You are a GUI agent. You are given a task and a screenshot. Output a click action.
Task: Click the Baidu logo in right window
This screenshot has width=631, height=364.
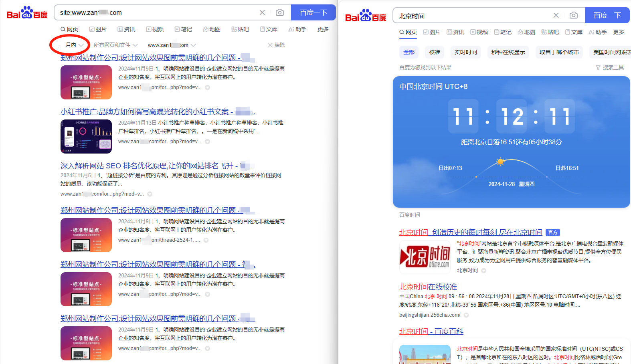click(x=366, y=16)
